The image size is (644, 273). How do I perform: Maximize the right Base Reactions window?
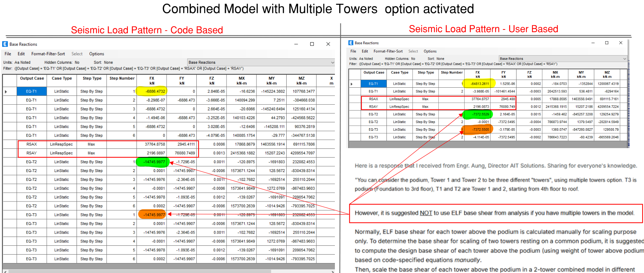(x=607, y=43)
